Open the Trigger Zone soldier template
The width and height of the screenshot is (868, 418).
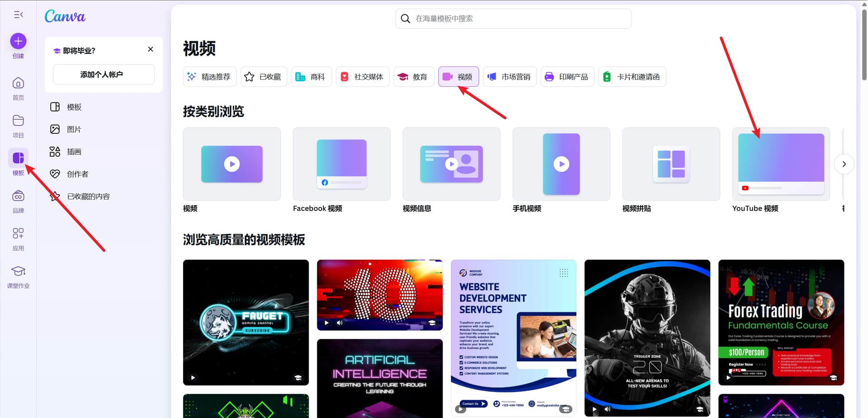tap(647, 338)
